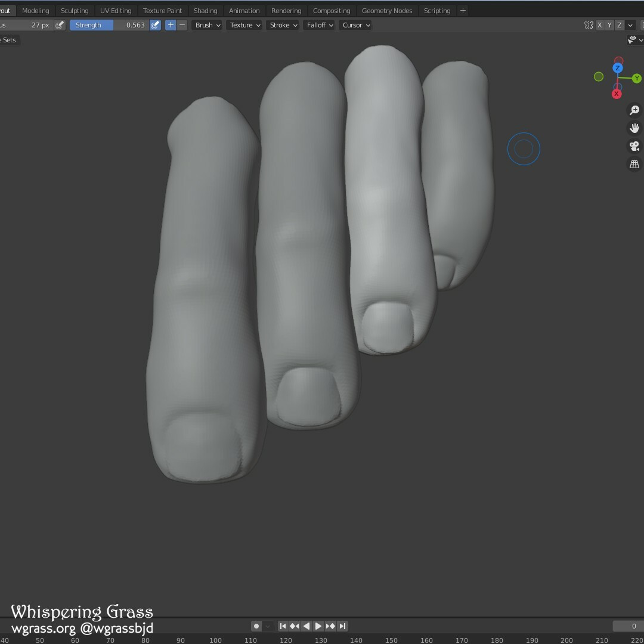This screenshot has height=644, width=644.
Task: Open the Falloff dropdown
Action: 319,25
